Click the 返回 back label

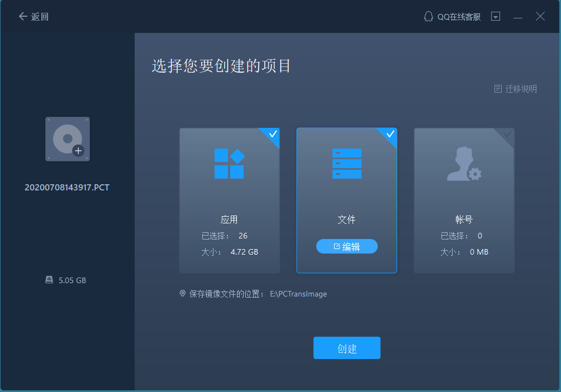(40, 17)
